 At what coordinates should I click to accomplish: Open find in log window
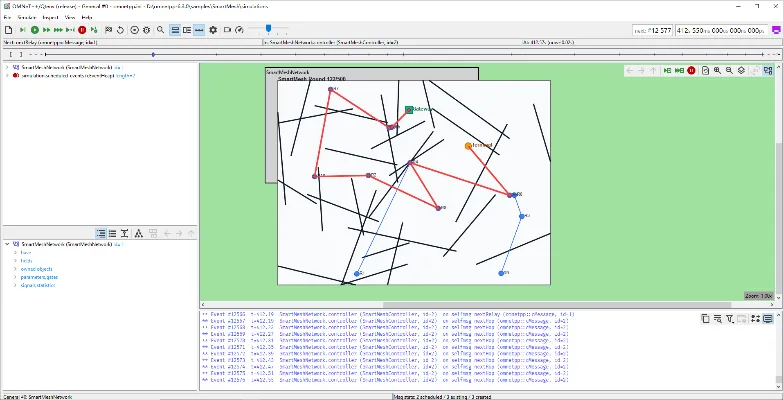point(718,319)
